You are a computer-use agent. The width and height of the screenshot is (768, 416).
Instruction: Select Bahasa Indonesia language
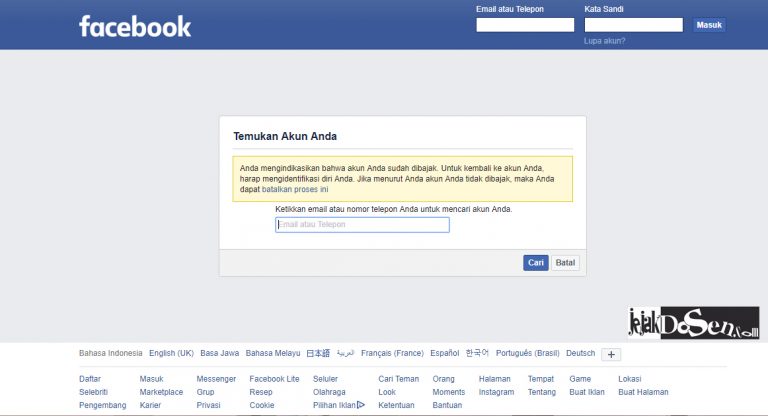[x=111, y=353]
